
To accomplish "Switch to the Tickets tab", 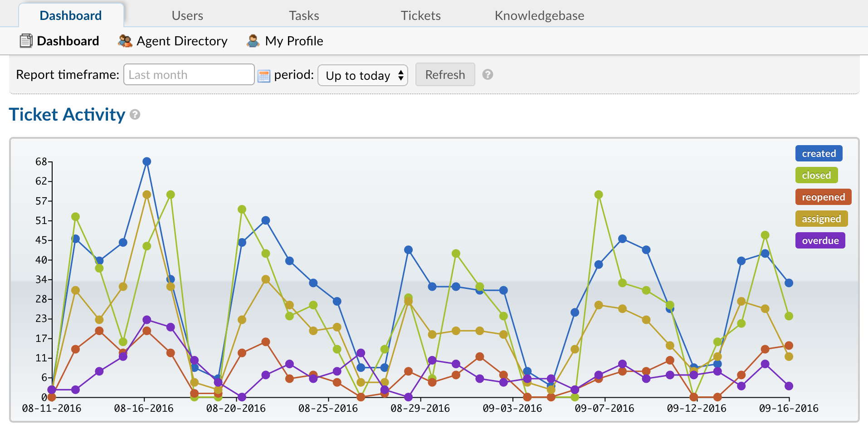I will coord(420,15).
